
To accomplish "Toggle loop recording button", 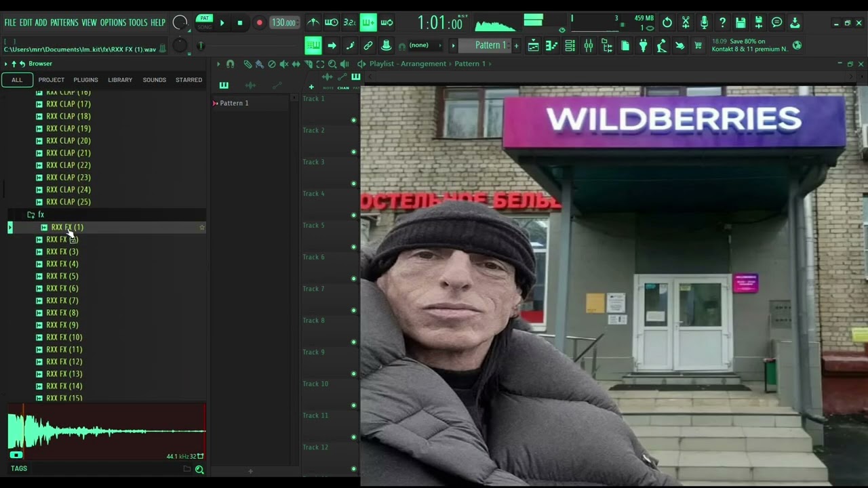I will 387,22.
